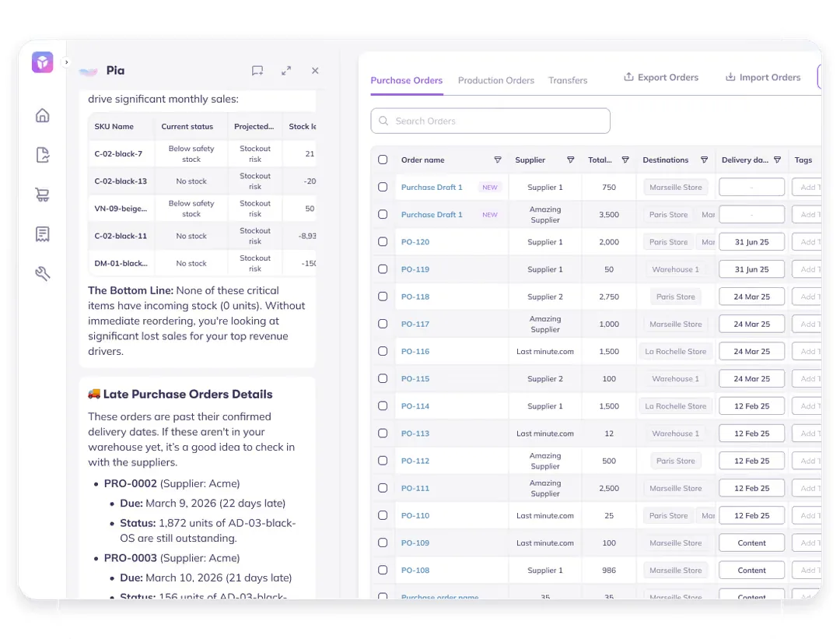Open the receipt list icon in sidebar
This screenshot has height=639, width=840.
(42, 234)
